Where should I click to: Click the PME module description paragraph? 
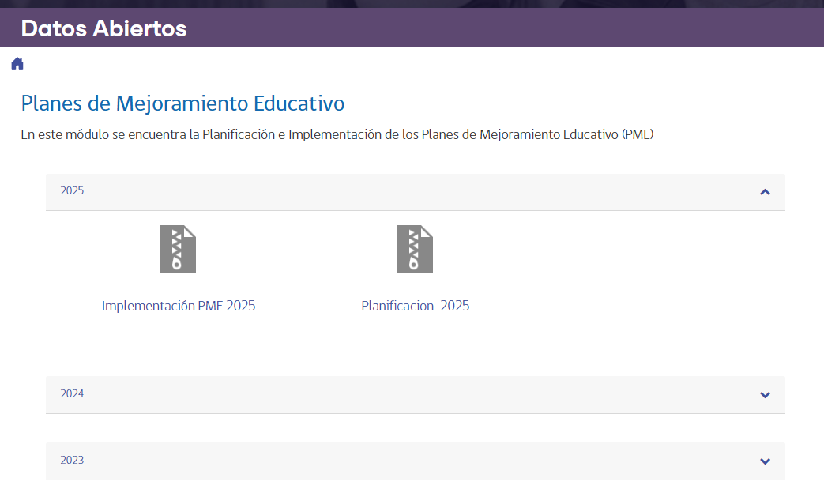(x=337, y=134)
